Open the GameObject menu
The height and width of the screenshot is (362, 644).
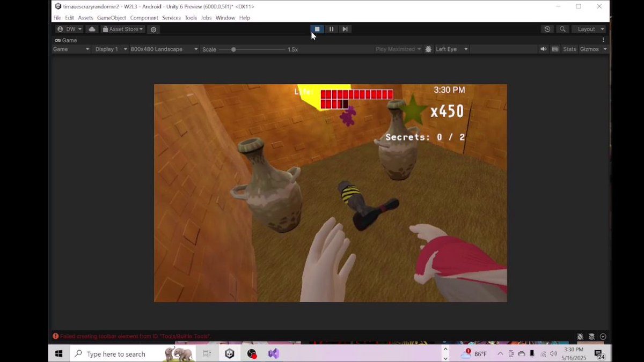[x=111, y=18]
